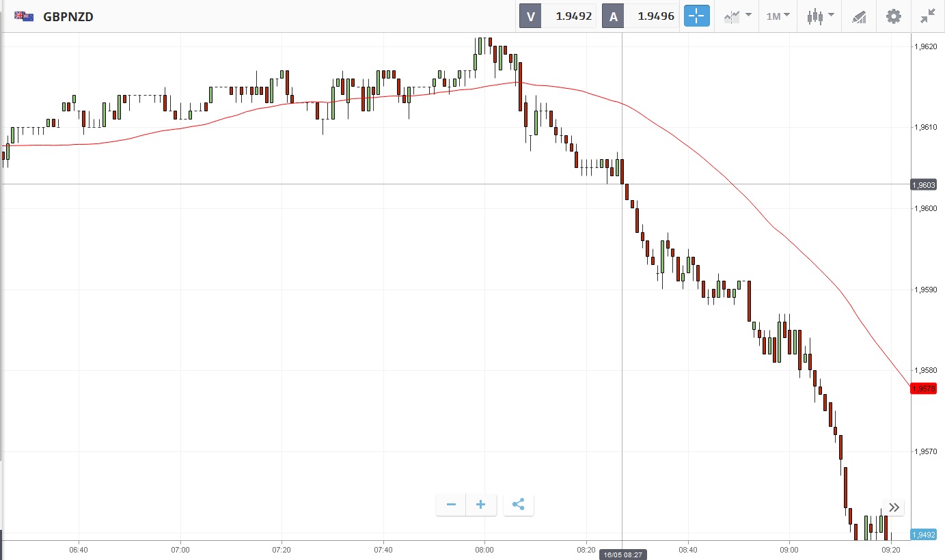Viewport: 945px width, 560px height.
Task: Click the GBPNZD flag icon
Action: [x=25, y=16]
